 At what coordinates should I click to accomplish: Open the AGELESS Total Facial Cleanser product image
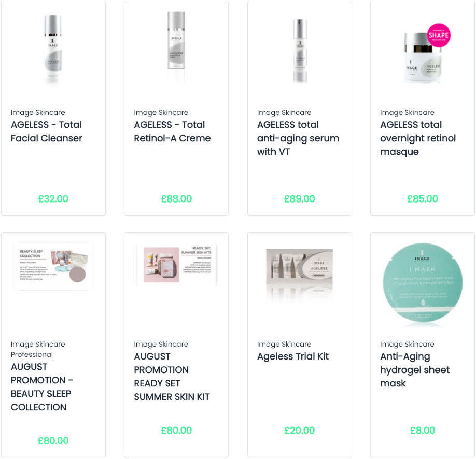coord(53,49)
